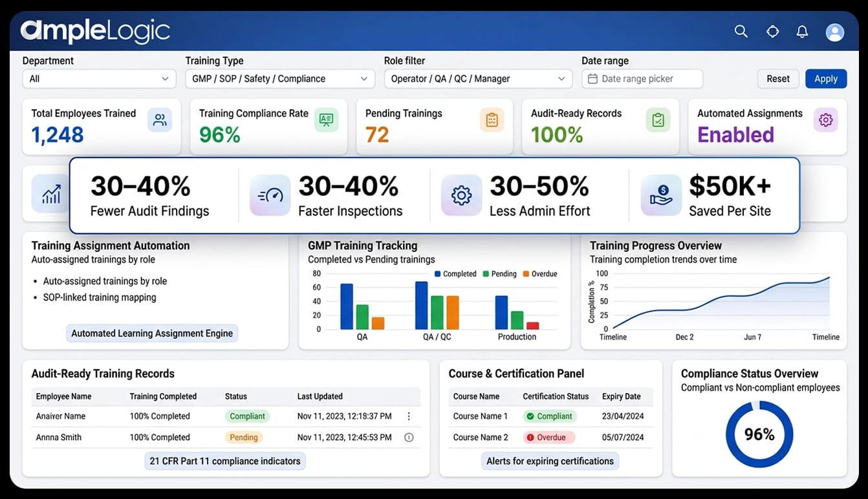The height and width of the screenshot is (499, 868).
Task: Click the Dec 2 timeline axis label
Action: coord(684,337)
